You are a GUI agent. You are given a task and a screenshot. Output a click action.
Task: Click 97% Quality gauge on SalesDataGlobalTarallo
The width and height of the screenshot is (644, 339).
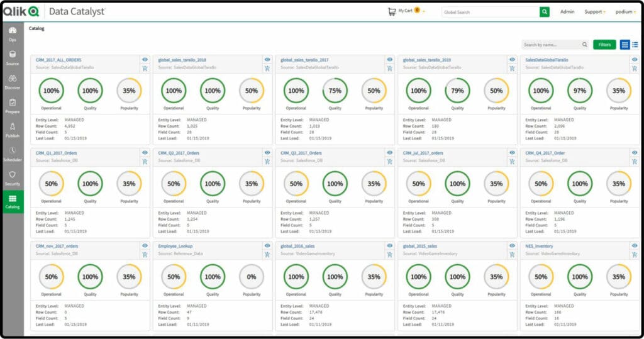point(579,91)
